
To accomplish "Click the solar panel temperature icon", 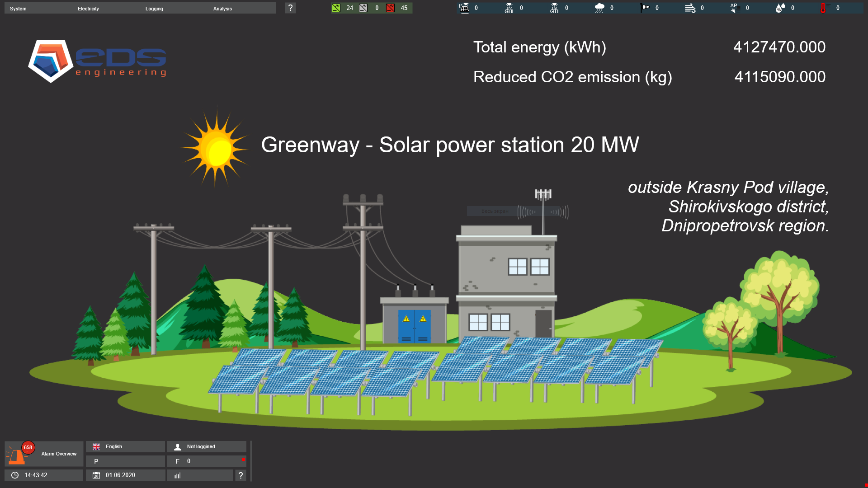I will point(464,8).
